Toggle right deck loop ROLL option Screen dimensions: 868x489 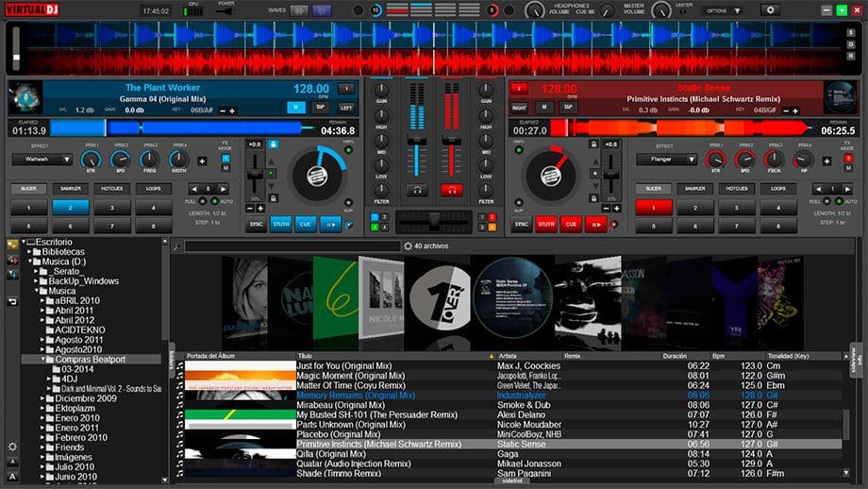(x=826, y=201)
